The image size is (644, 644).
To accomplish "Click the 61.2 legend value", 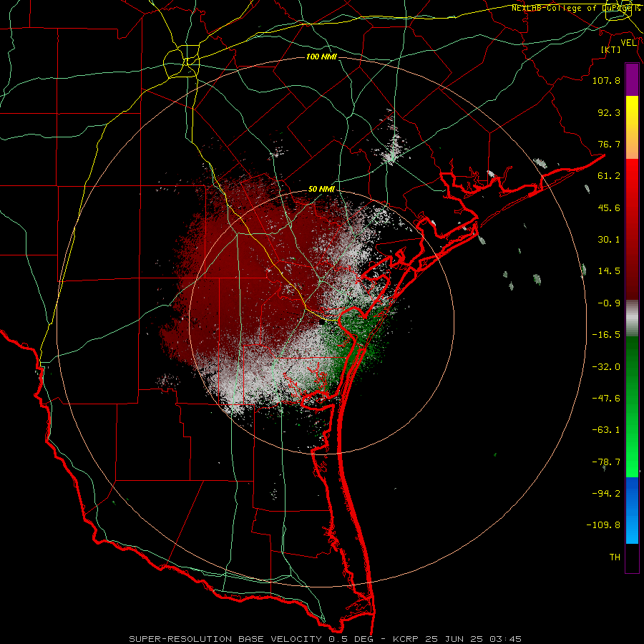I will 609,176.
